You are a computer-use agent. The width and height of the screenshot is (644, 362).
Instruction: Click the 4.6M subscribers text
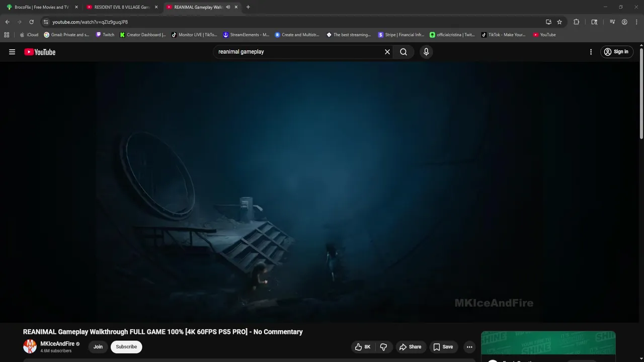click(x=56, y=351)
